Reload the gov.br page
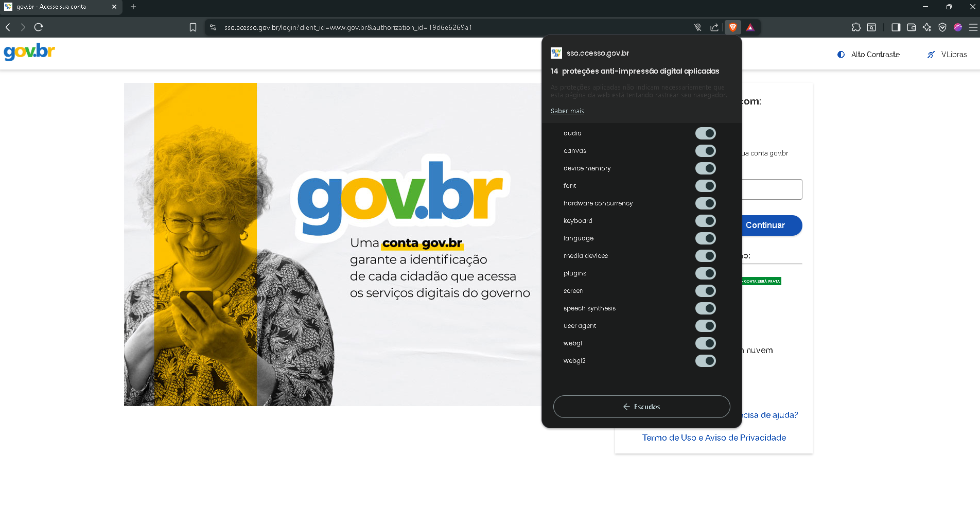The image size is (980, 524). (39, 27)
